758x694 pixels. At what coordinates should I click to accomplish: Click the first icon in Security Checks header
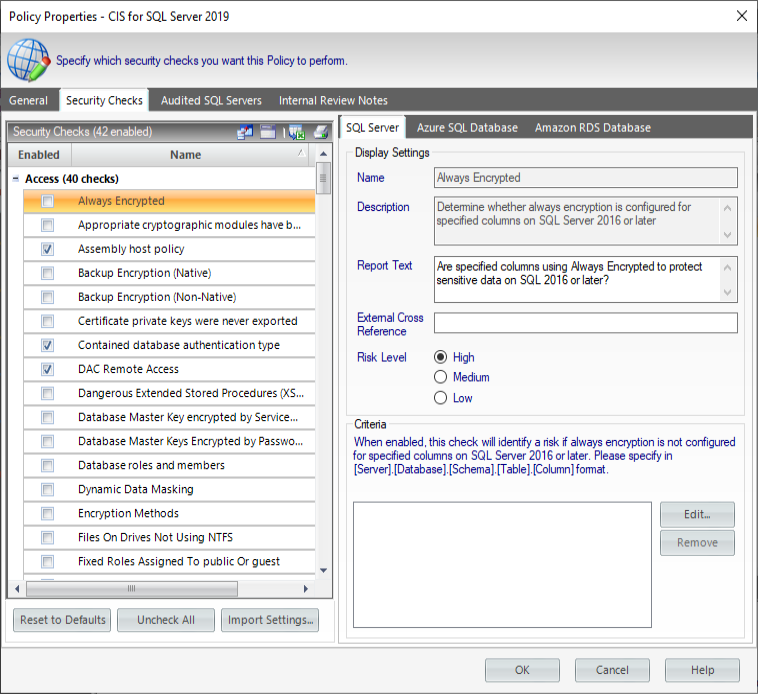click(x=245, y=132)
